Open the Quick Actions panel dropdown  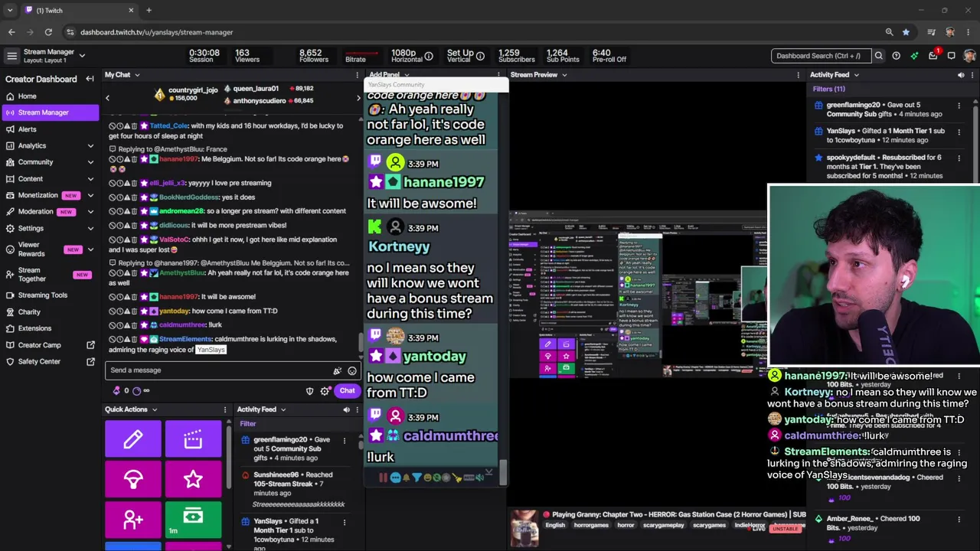coord(155,409)
